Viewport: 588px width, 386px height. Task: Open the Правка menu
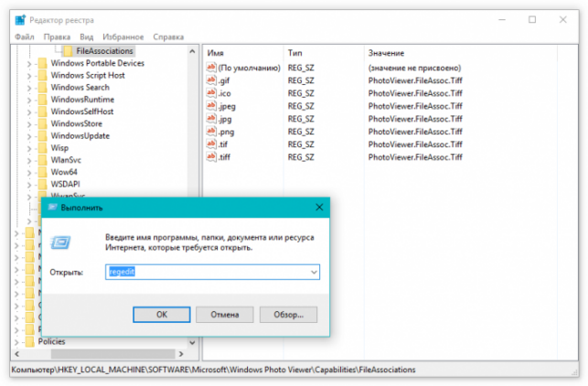coord(57,37)
